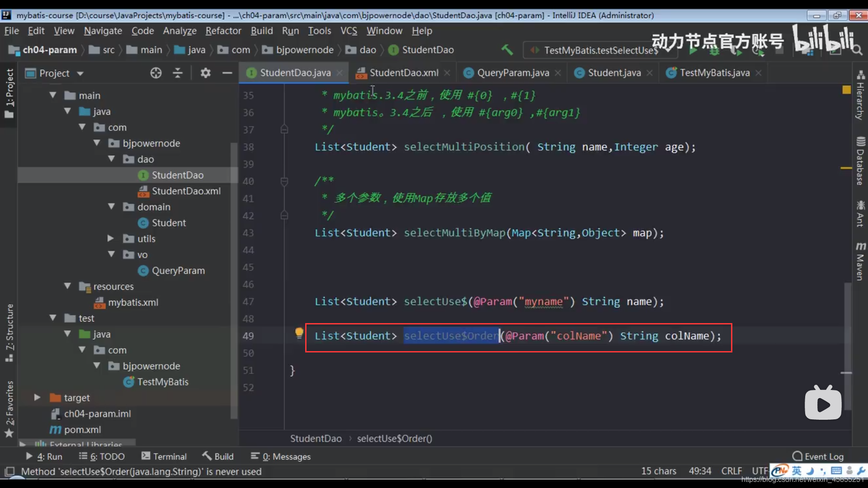Click the expand/collapse all icon in Project panel
Screen dimensions: 868x488
178,73
